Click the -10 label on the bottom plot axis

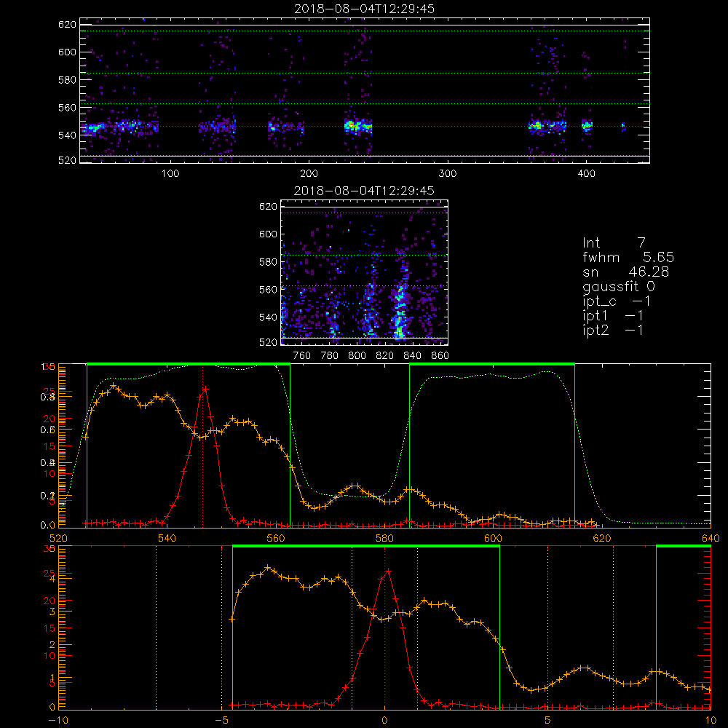click(x=58, y=720)
